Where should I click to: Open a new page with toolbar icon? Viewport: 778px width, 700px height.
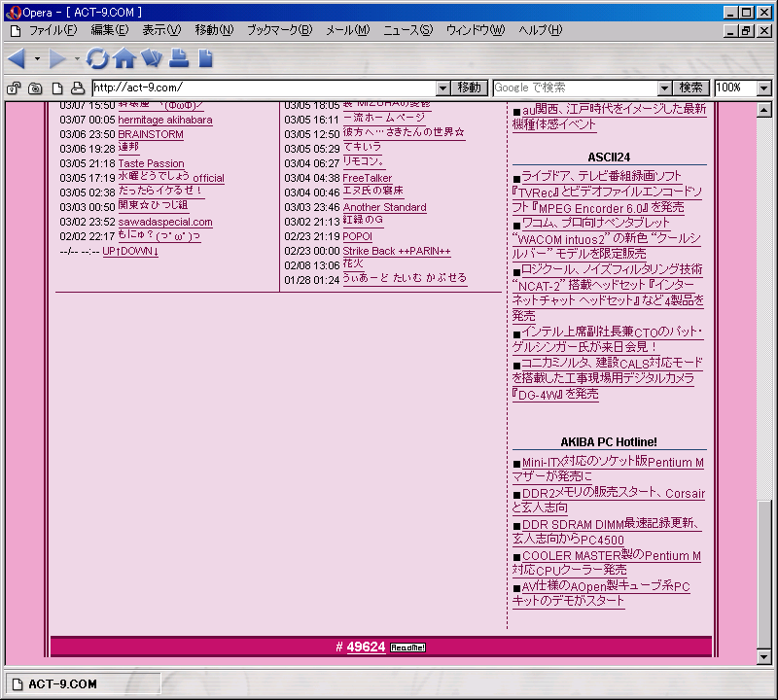click(205, 58)
